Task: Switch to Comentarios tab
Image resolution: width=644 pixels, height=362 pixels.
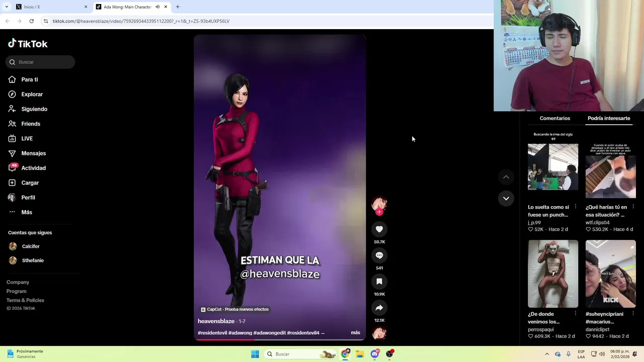Action: pyautogui.click(x=555, y=118)
